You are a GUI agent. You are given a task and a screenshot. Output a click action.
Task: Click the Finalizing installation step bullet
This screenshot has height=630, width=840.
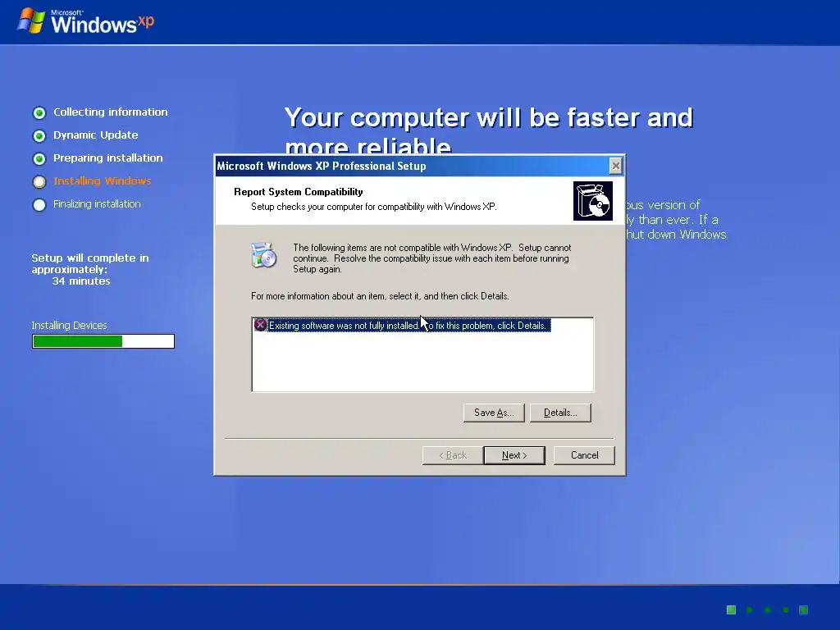(39, 204)
